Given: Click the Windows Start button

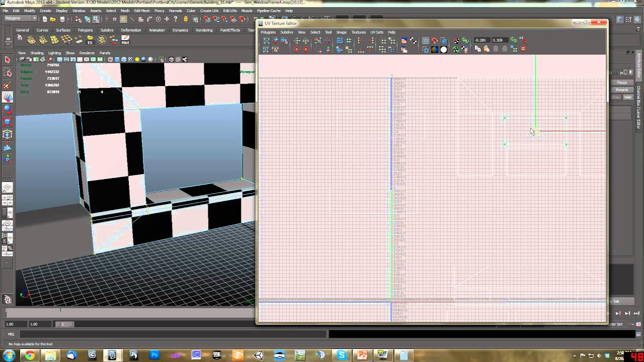Looking at the screenshot, I should pos(9,355).
